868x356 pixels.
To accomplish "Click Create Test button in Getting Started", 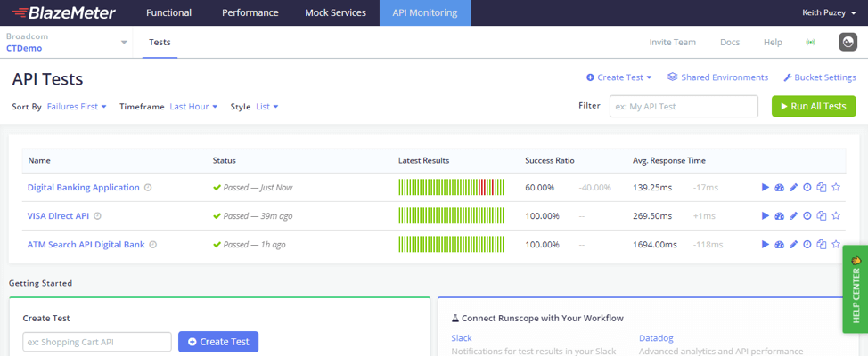I will point(218,342).
